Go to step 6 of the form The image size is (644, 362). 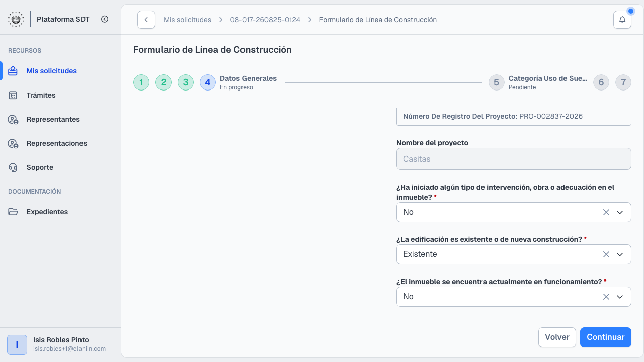[x=601, y=82]
